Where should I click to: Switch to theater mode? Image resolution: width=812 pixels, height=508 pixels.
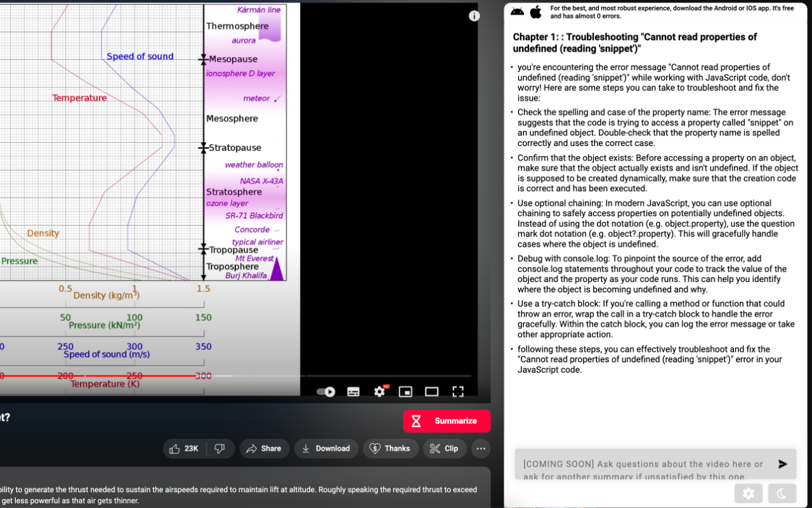pos(431,392)
